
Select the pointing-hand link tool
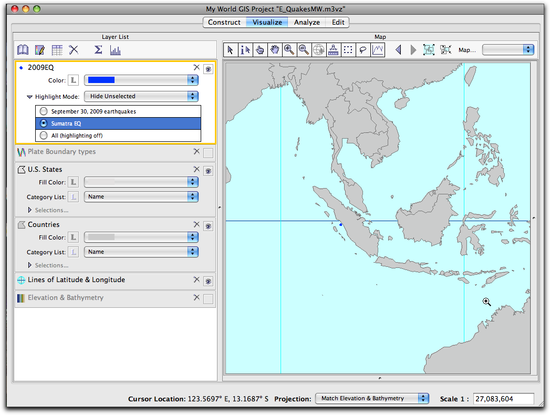260,50
